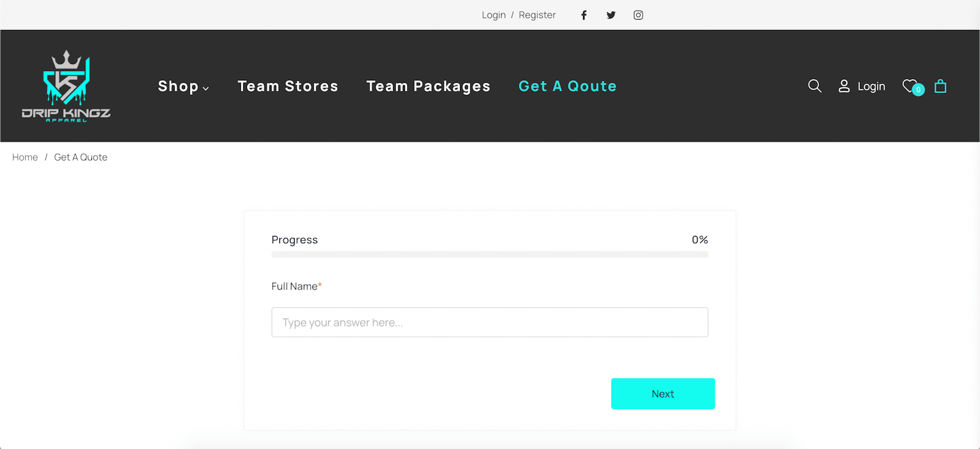Go to Team Packages menu item
The width and height of the screenshot is (980, 449).
tap(428, 86)
